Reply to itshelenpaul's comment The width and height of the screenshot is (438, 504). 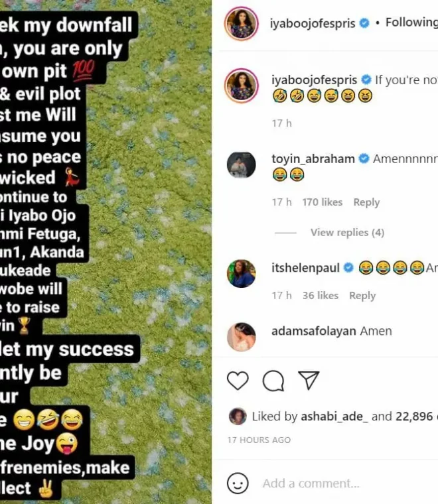pos(362,296)
